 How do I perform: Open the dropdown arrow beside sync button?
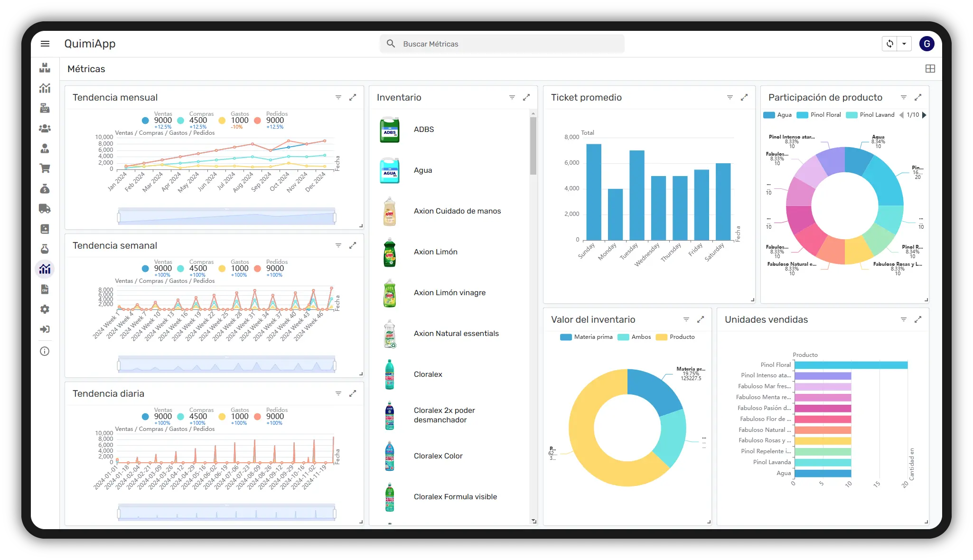tap(904, 44)
